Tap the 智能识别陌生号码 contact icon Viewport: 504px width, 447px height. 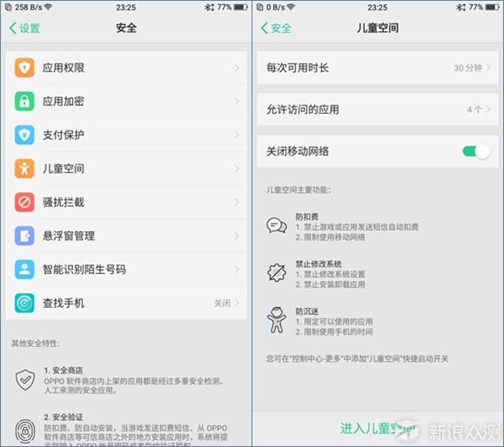coord(24,270)
